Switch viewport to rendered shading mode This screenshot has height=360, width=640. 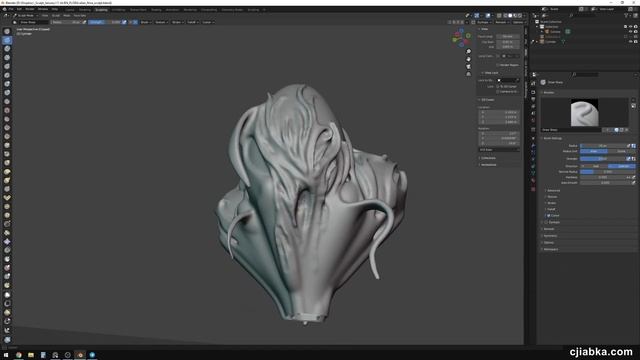tap(520, 16)
